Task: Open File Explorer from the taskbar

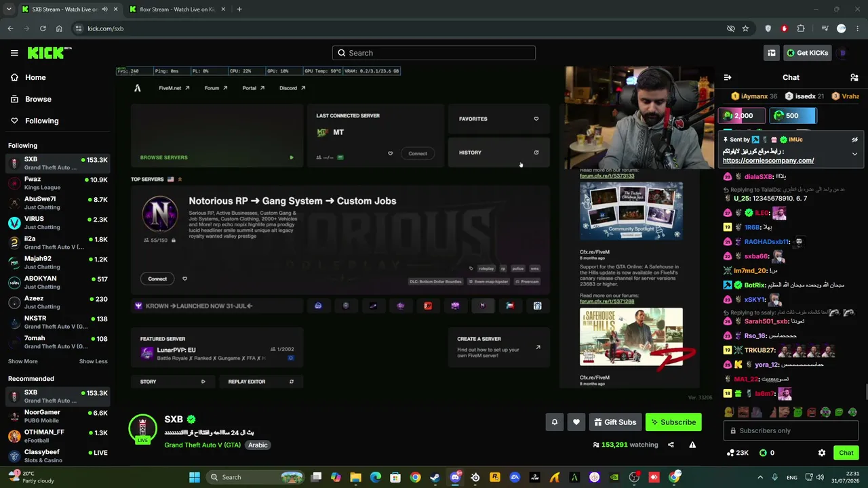Action: (x=355, y=477)
